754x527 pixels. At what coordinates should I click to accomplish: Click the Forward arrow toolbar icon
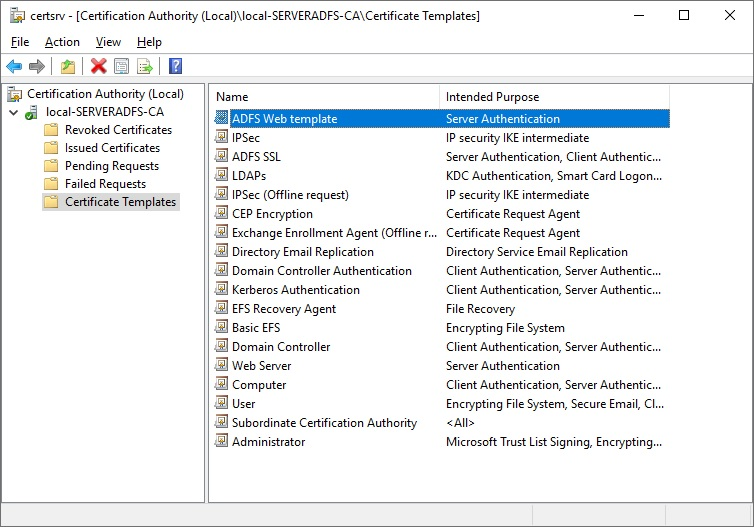pos(37,67)
